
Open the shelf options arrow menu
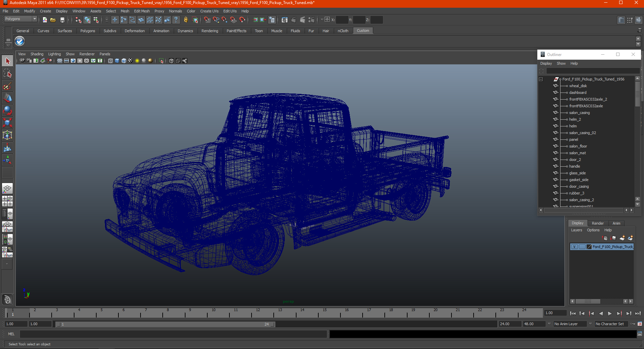point(8,45)
